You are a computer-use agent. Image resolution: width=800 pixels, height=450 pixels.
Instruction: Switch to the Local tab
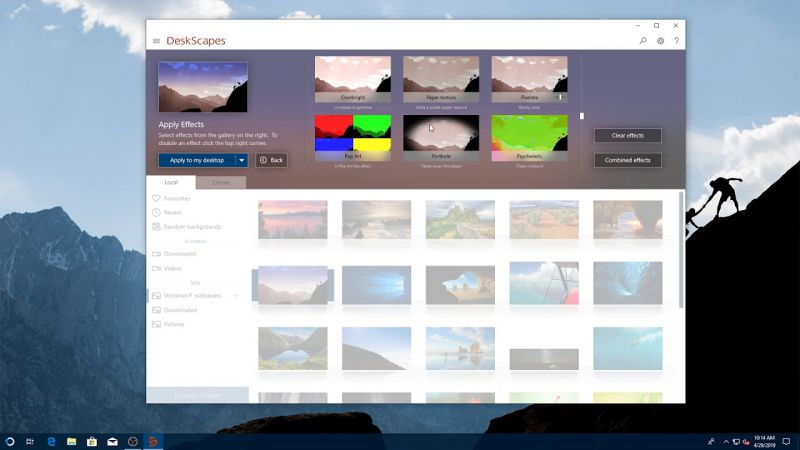pyautogui.click(x=171, y=182)
